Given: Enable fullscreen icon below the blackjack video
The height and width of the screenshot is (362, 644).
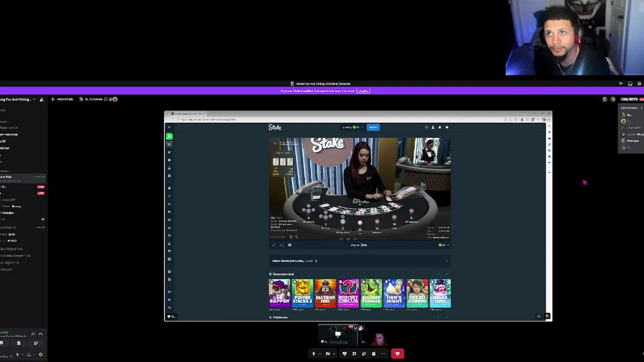Looking at the screenshot, I should coord(274,245).
